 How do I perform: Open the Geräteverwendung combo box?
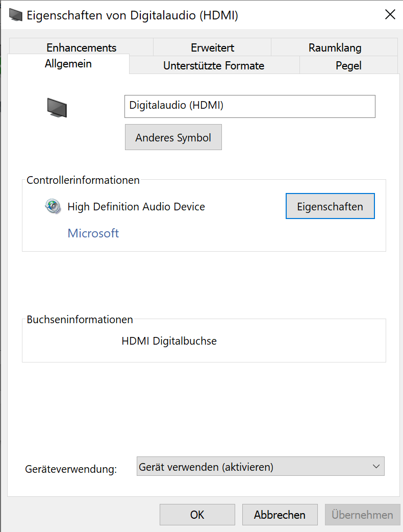260,466
